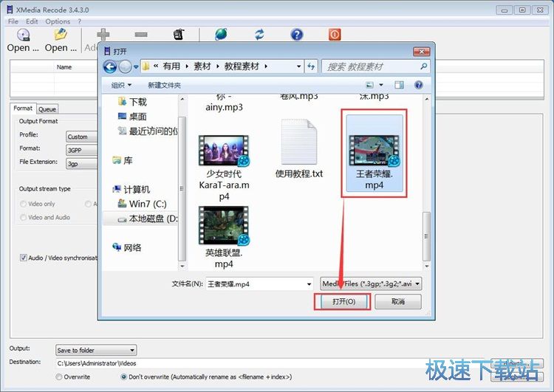
Task: Select 桌面 in the navigation pane
Action: tap(132, 117)
